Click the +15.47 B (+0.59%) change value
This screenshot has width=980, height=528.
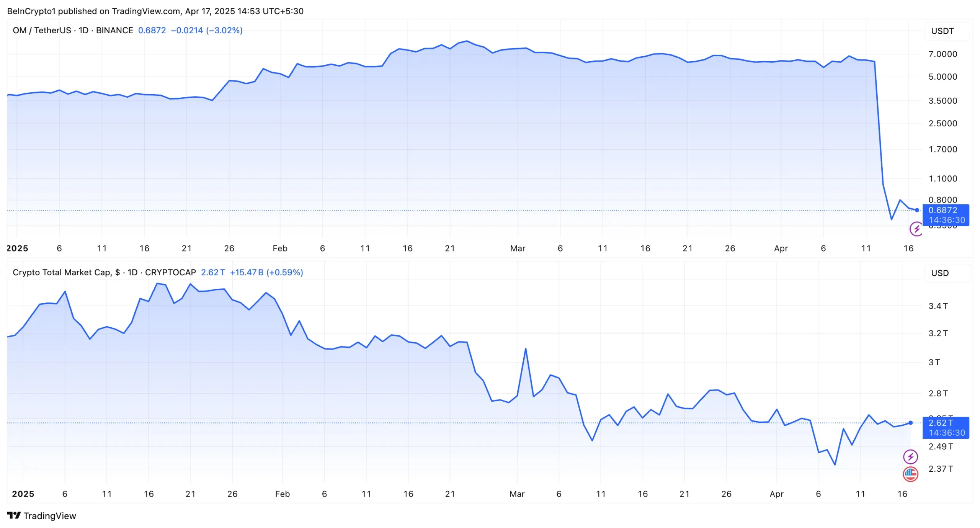tap(266, 272)
